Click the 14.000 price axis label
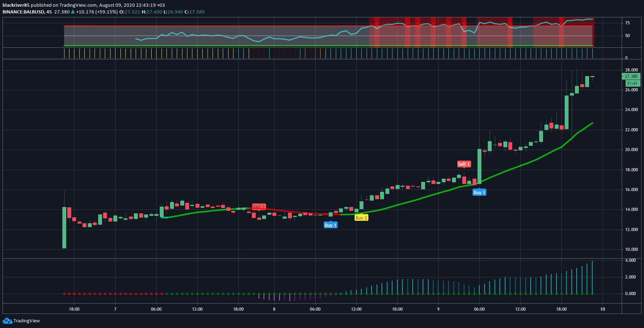644x328 pixels. click(x=631, y=209)
